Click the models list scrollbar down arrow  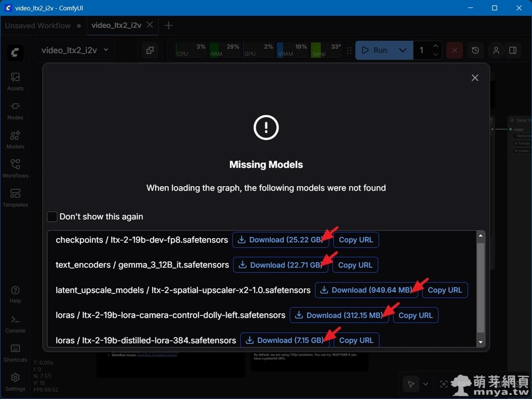point(481,342)
